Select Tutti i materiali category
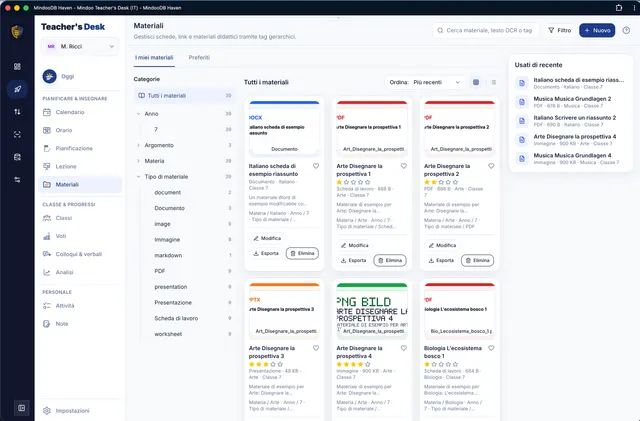 click(184, 96)
